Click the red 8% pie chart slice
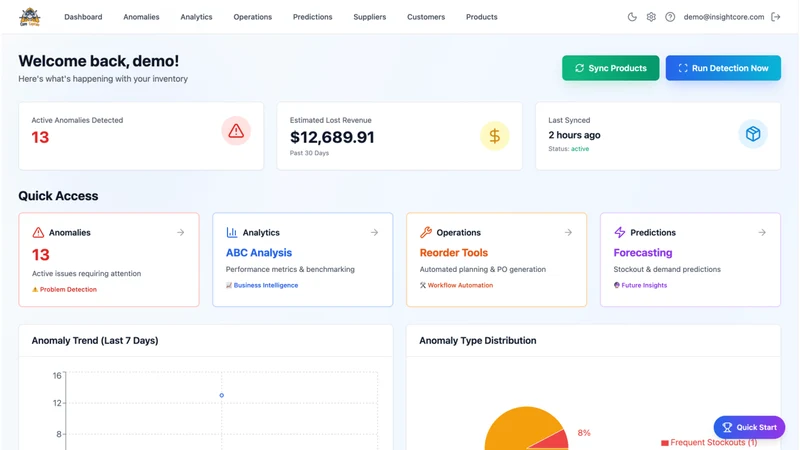 (557, 441)
